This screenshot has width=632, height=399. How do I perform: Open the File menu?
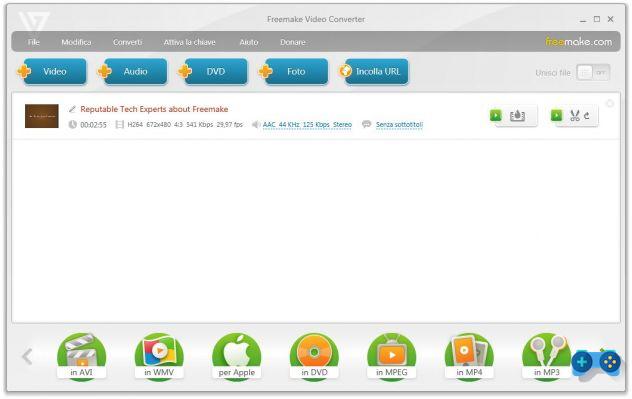[33, 42]
